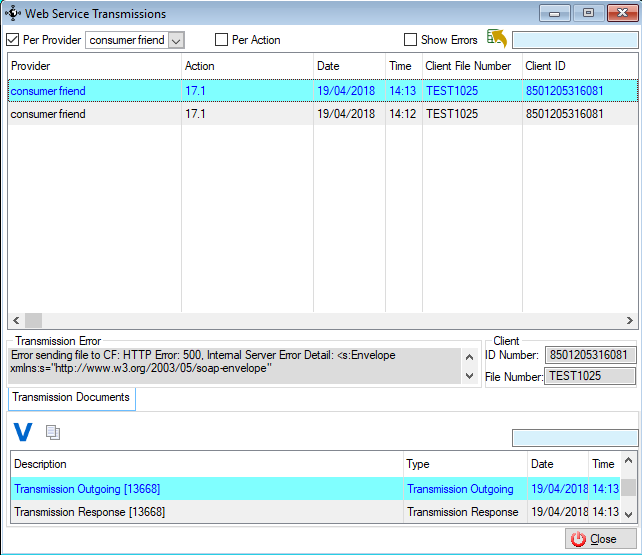Sort the documents by the Description column header
Viewport: 642px width, 555px height.
pos(206,464)
